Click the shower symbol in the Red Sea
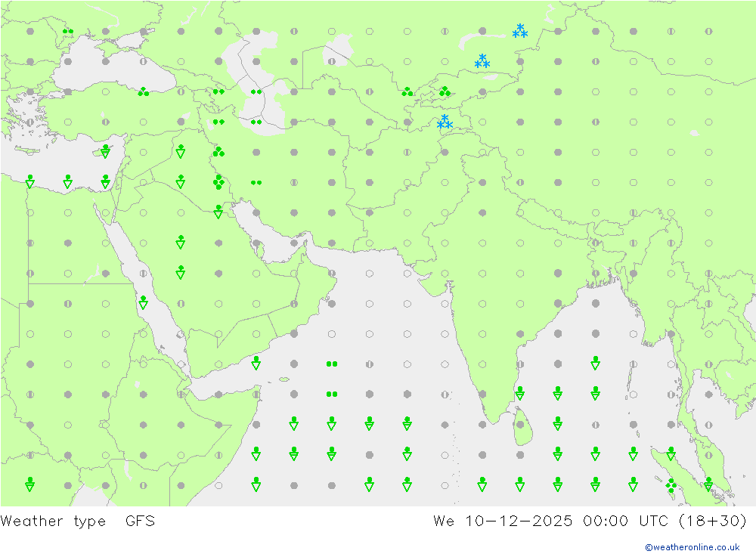This screenshot has width=756, height=554. [x=143, y=303]
